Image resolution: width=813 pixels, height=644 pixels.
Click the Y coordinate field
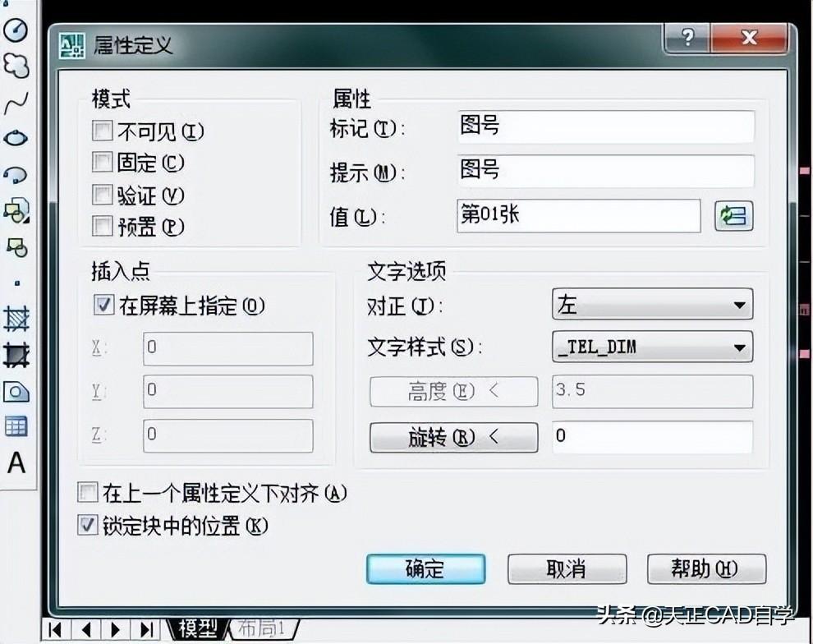point(228,392)
